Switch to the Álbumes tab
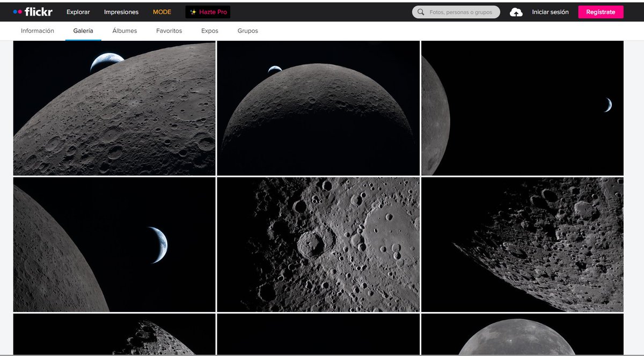This screenshot has width=644, height=356. coord(125,31)
